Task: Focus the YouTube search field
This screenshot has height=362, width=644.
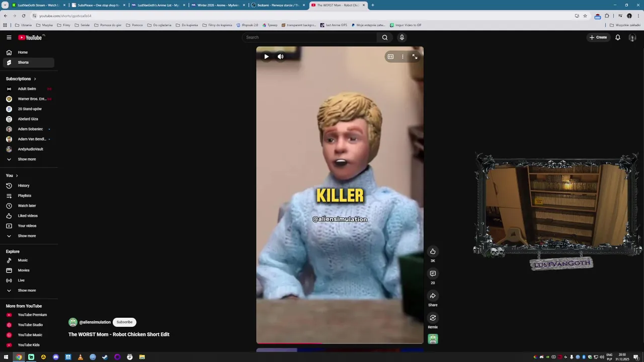Action: 309,37
